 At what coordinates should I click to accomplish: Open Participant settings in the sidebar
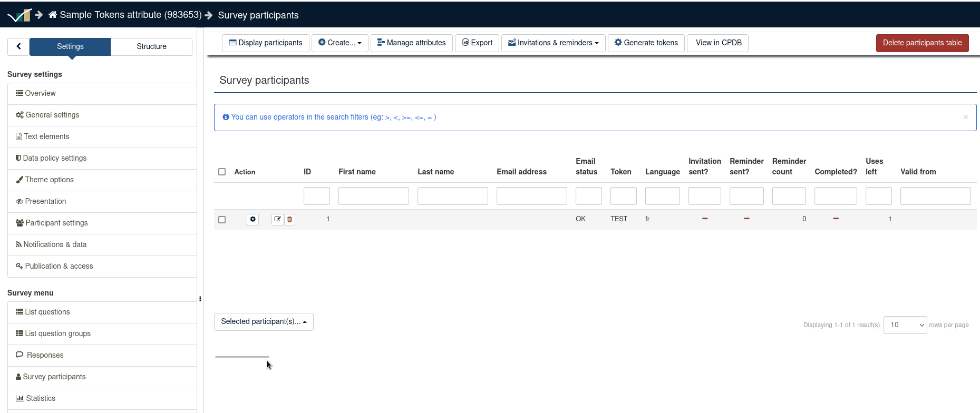56,223
